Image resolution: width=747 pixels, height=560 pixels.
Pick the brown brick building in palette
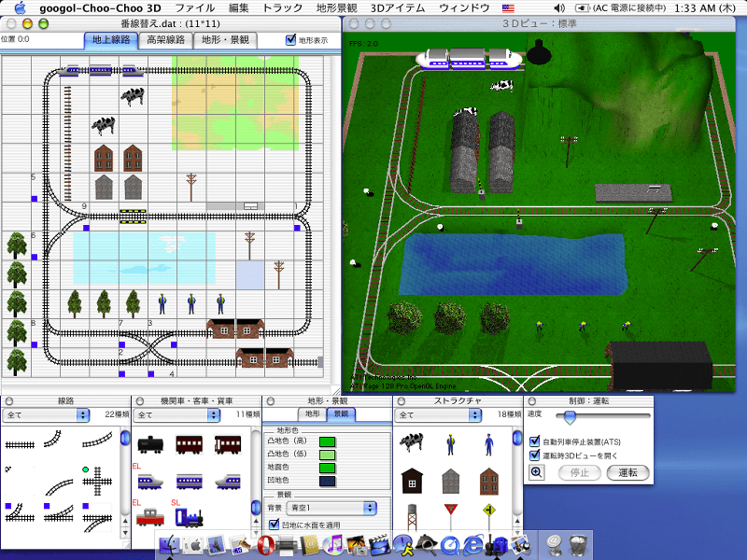(488, 481)
